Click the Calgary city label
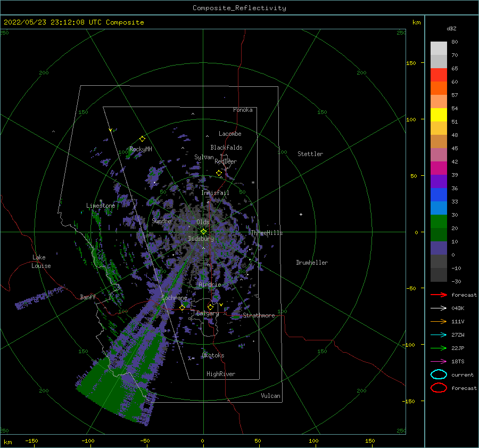The width and height of the screenshot is (479, 448). (208, 313)
